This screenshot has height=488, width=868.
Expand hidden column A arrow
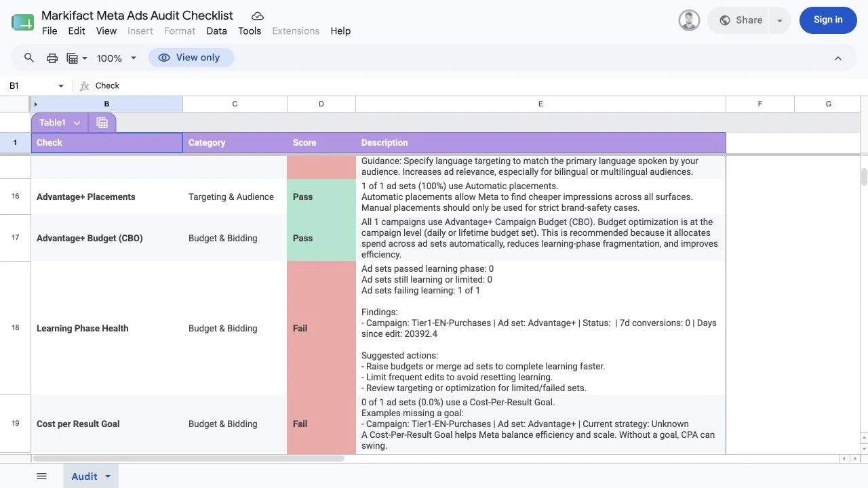pos(35,104)
